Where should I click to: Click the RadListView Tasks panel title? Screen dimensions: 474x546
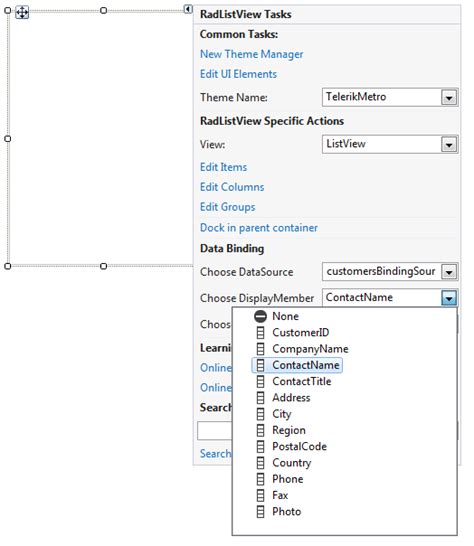tap(246, 14)
